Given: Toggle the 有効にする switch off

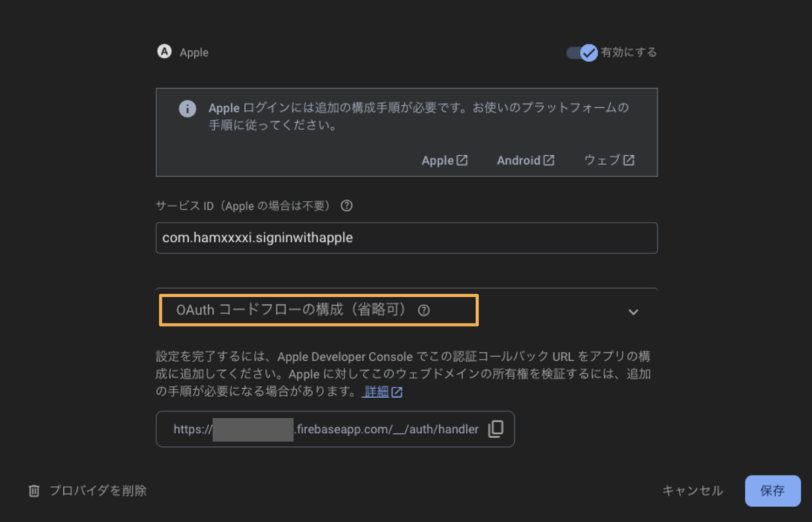Looking at the screenshot, I should [x=582, y=53].
